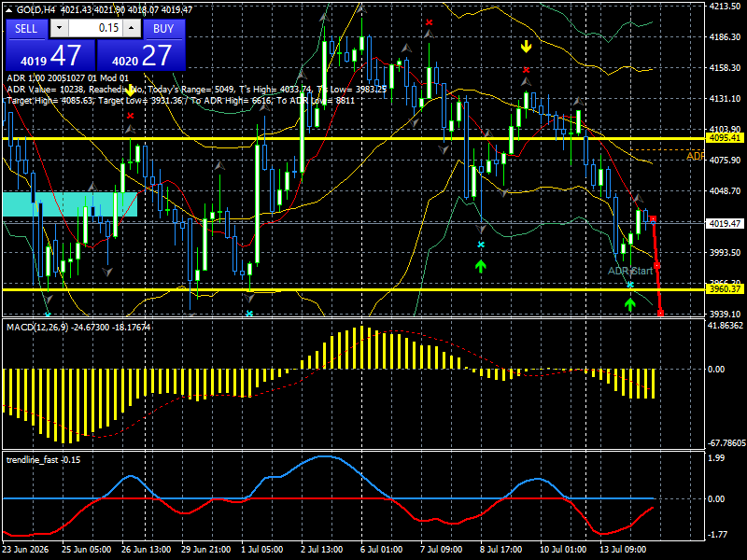Decrease lot volume with the down arrow
Screen dimensions: 747x560
point(59,28)
